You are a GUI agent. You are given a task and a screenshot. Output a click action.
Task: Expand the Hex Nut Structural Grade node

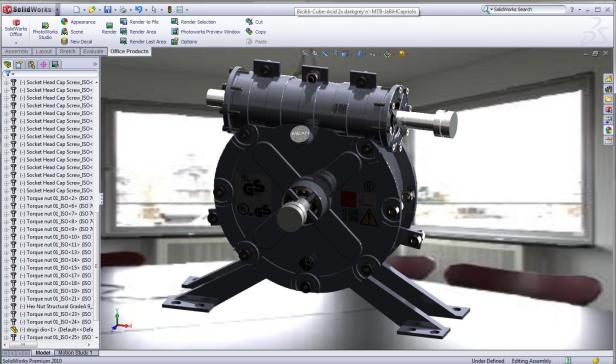point(6,306)
